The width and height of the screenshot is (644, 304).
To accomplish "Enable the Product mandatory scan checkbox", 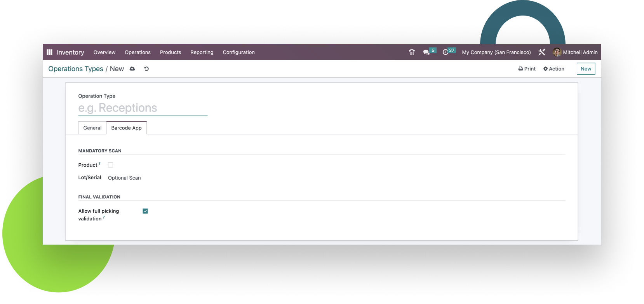I will (111, 165).
